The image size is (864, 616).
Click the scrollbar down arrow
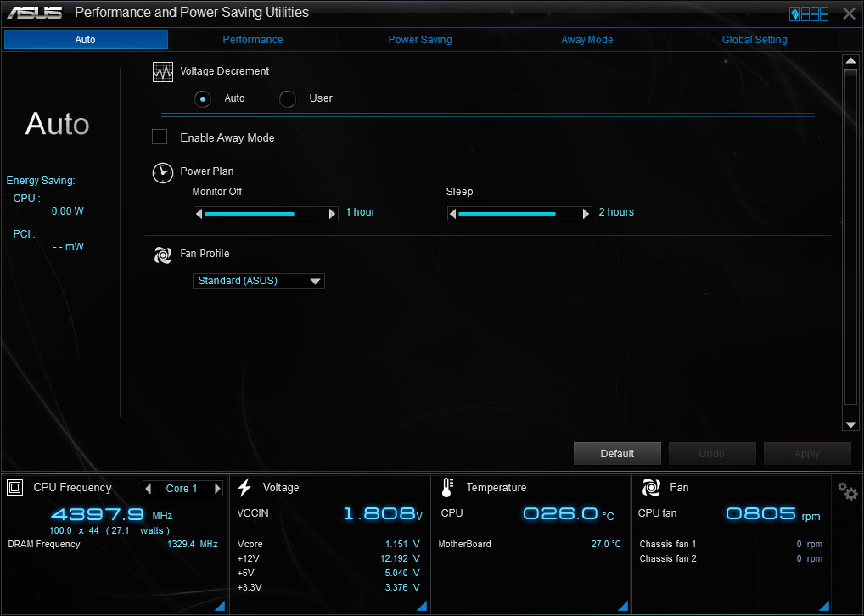850,425
